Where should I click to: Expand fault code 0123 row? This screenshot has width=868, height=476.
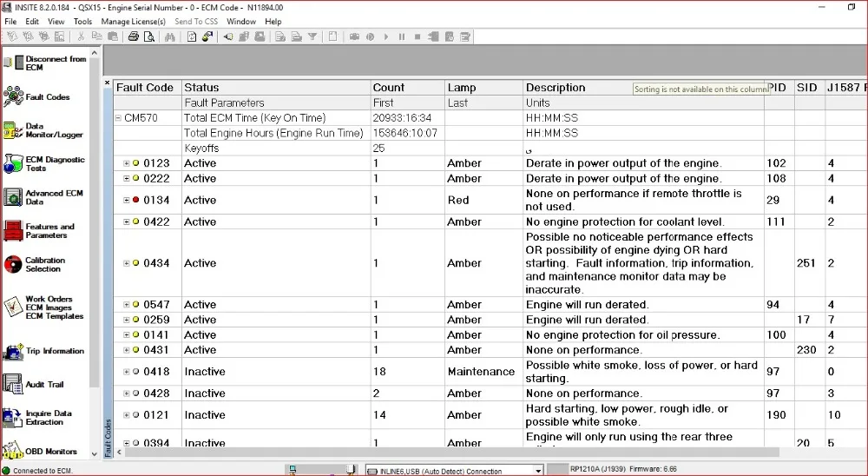tap(127, 163)
